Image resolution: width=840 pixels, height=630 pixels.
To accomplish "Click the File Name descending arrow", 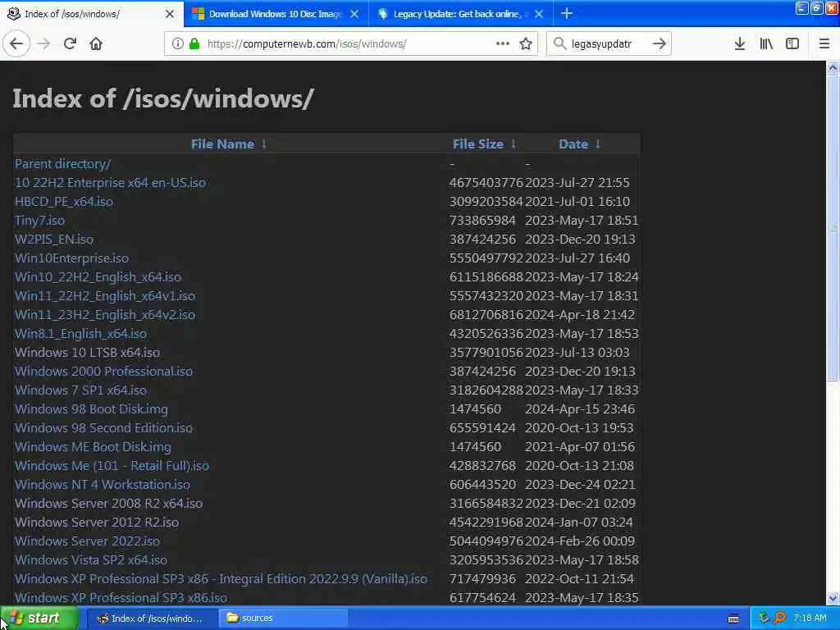I will 264,144.
